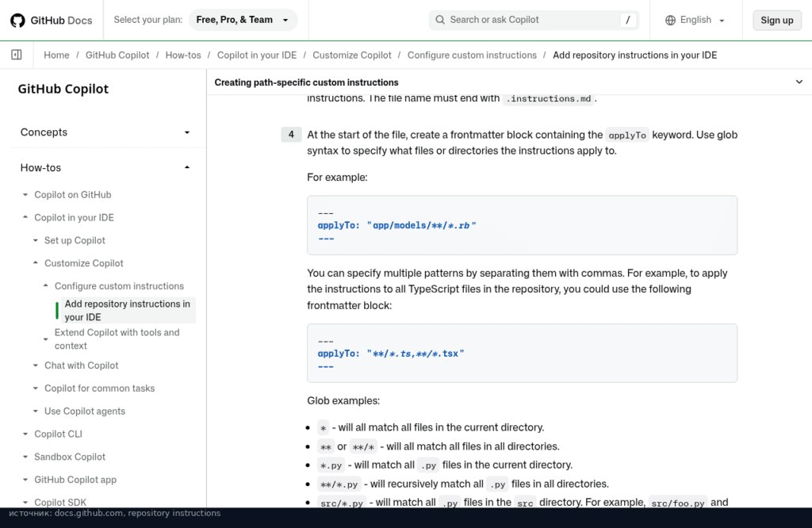Open Sandbox Copilot sidebar item

coord(70,457)
